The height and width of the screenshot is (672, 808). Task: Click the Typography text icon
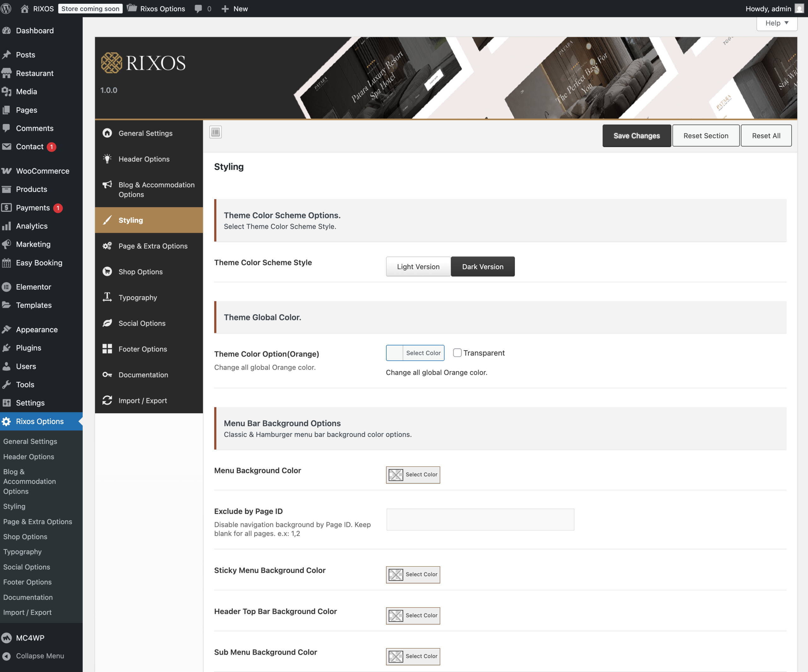(x=107, y=297)
